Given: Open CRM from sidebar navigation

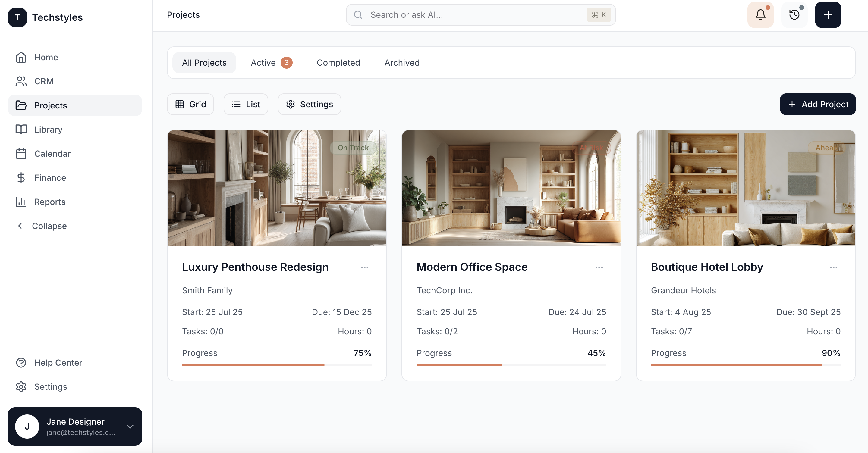Looking at the screenshot, I should click(x=44, y=81).
